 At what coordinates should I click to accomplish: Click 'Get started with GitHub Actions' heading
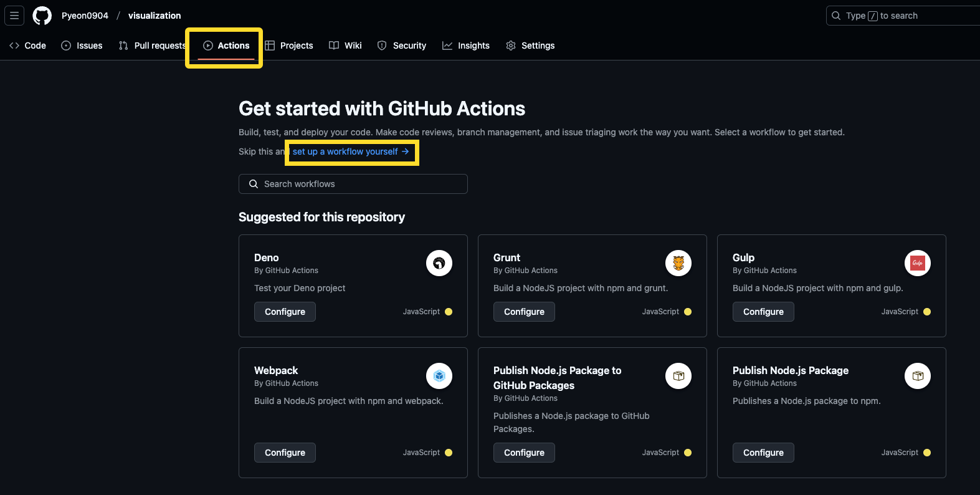pos(382,108)
